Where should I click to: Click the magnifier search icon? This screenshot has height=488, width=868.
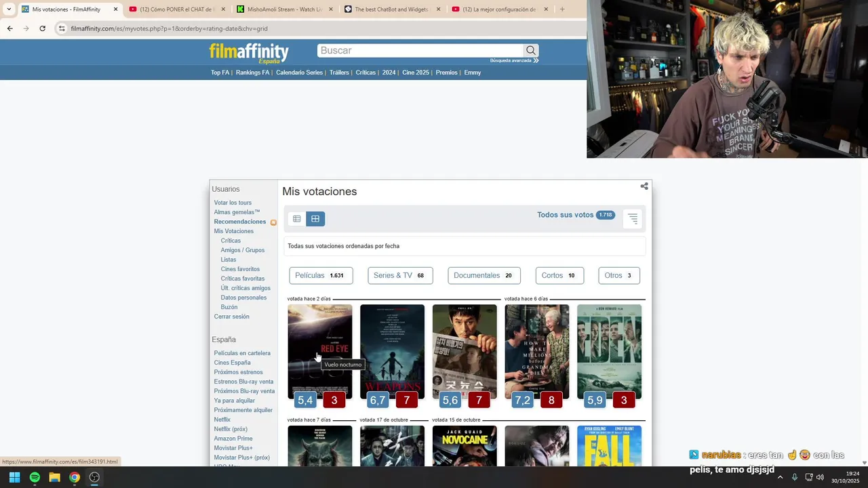point(531,50)
